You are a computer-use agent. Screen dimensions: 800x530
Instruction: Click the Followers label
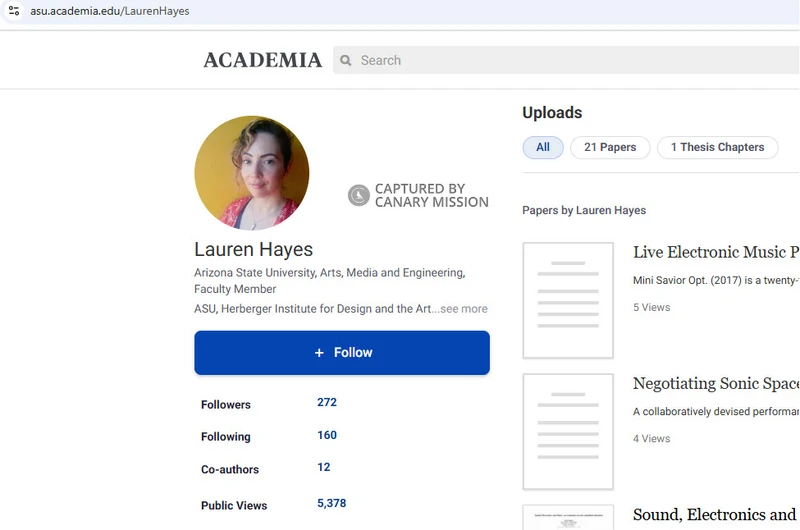(226, 405)
